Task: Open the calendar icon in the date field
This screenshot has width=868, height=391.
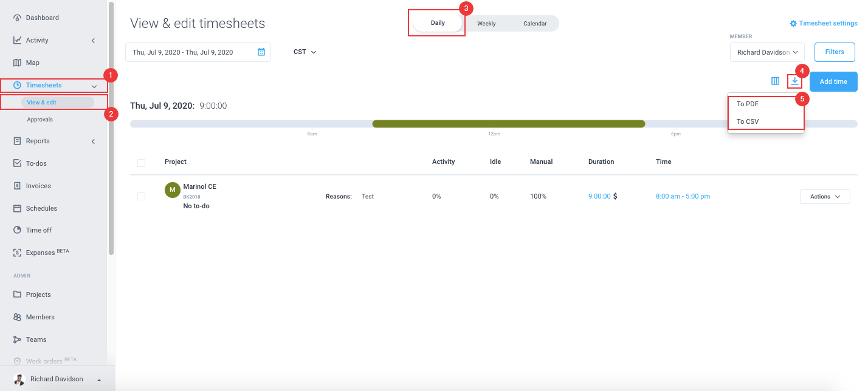Action: click(261, 52)
